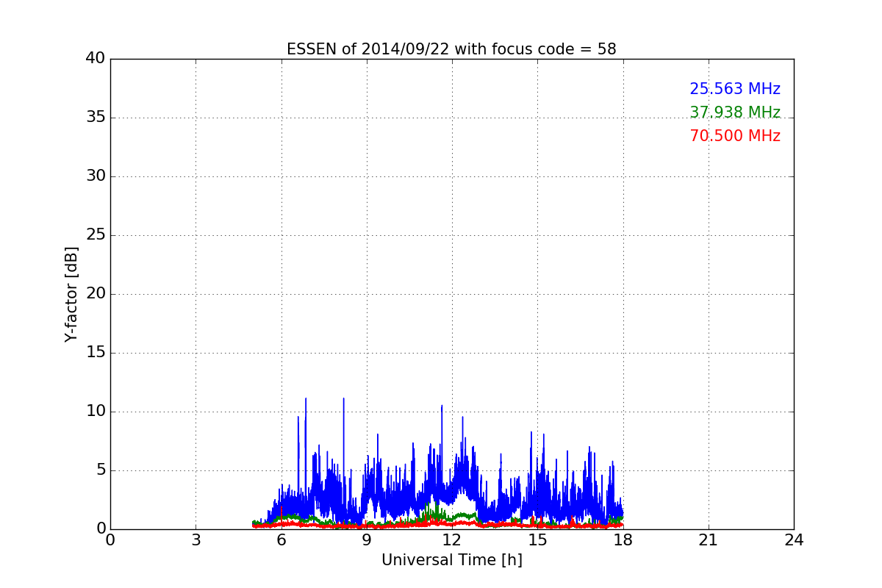This screenshot has width=882, height=588.
Task: Click the x-axis tick label '21'
Action: click(709, 540)
